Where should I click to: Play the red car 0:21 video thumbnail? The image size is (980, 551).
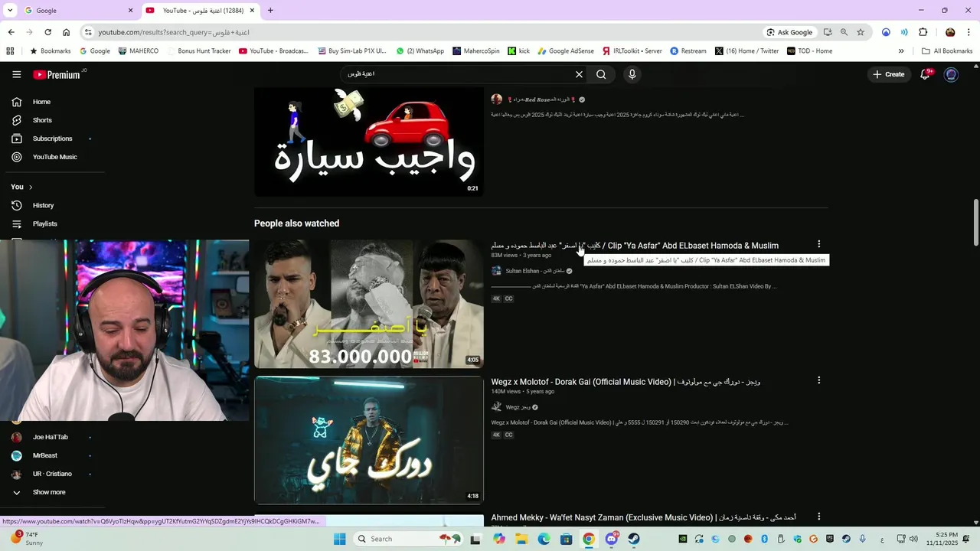tap(369, 142)
